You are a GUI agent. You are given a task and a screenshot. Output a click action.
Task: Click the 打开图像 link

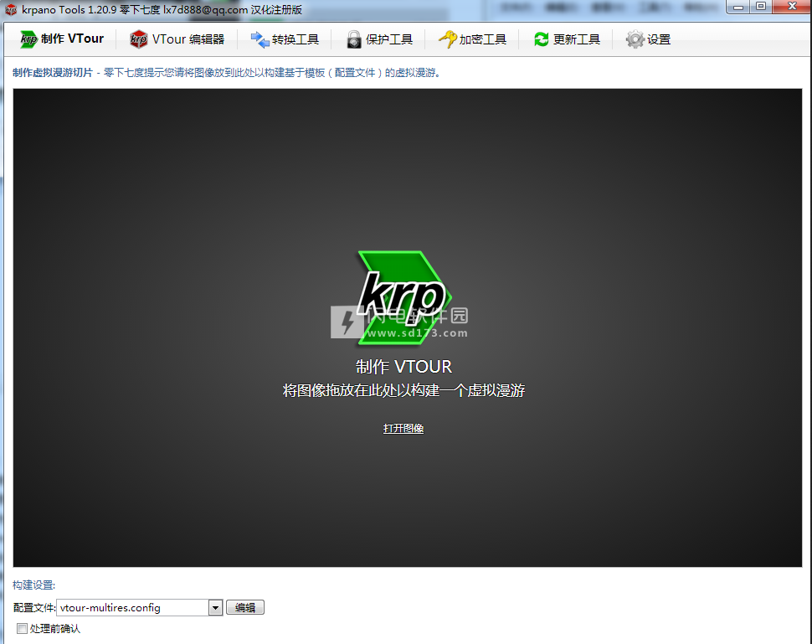(403, 429)
